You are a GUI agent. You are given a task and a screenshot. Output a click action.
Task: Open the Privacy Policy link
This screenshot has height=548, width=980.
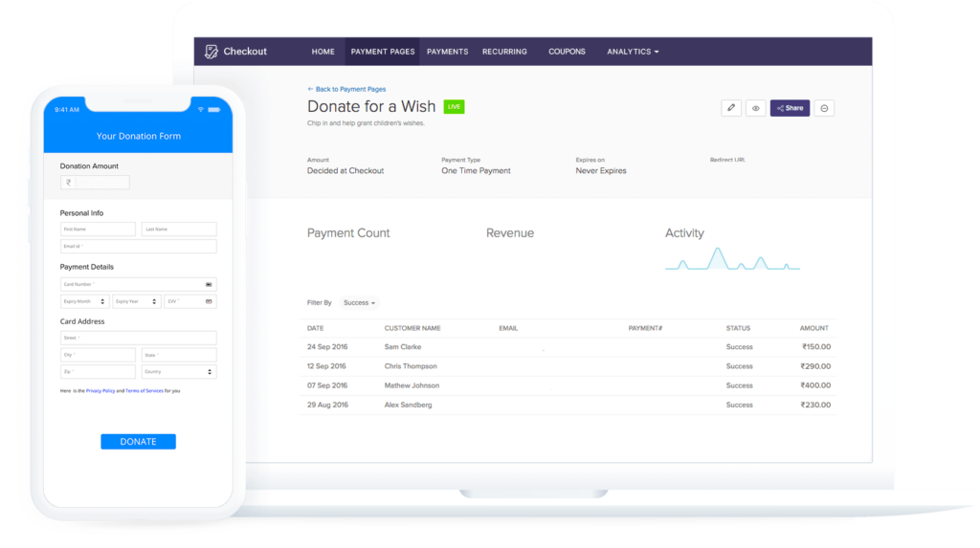coord(100,390)
